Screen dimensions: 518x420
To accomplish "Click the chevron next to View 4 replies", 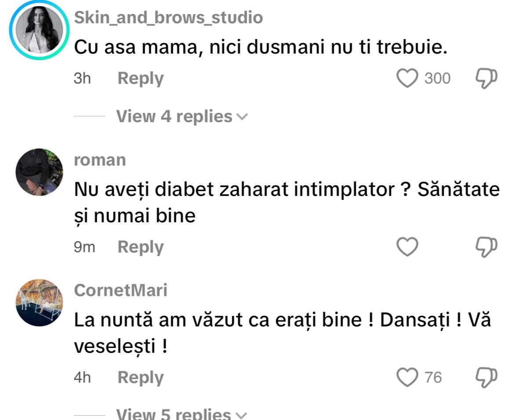I will (242, 117).
